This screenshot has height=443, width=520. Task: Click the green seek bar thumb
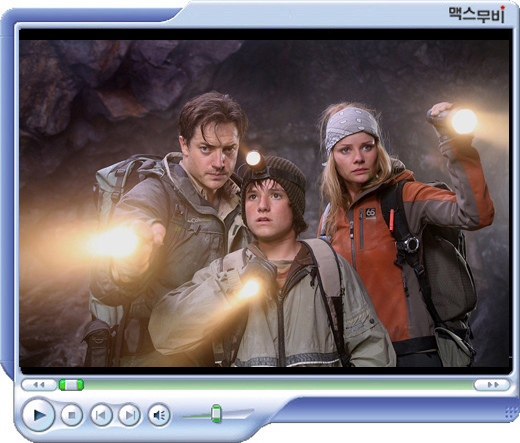pyautogui.click(x=71, y=385)
